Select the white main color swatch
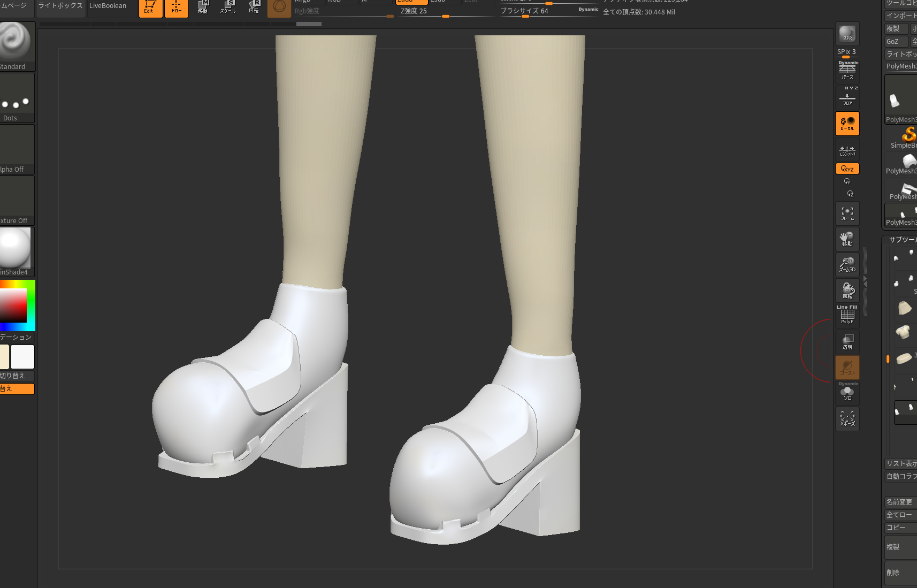 tap(22, 357)
